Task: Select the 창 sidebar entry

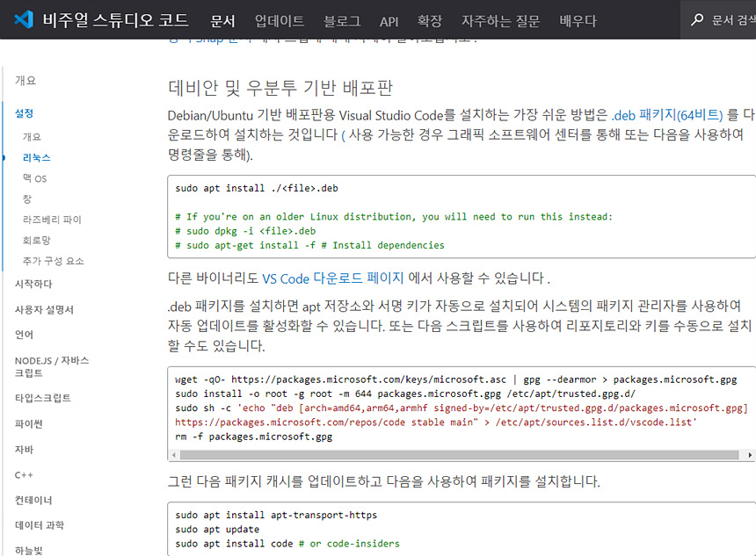Action: coord(27,199)
